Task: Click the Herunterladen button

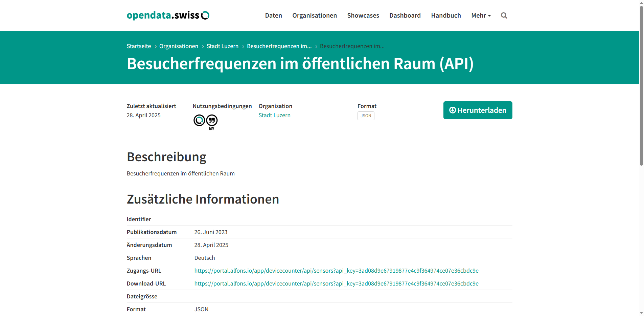Action: (478, 110)
